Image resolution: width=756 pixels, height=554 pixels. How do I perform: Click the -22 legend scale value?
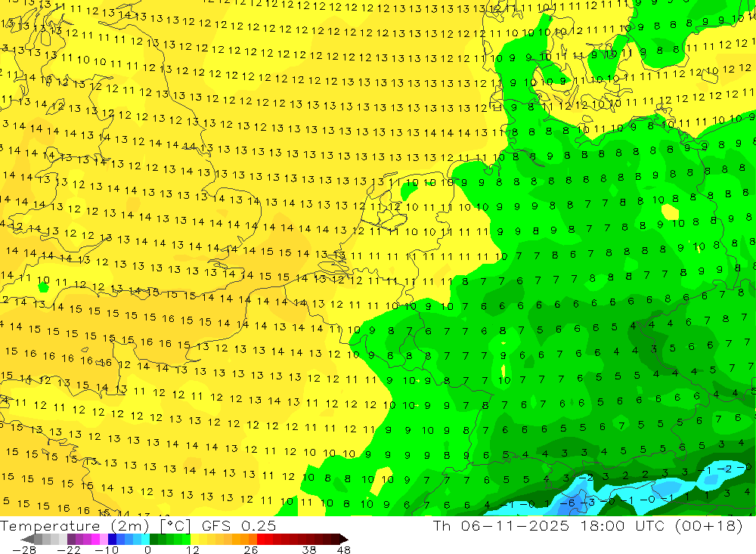point(69,549)
